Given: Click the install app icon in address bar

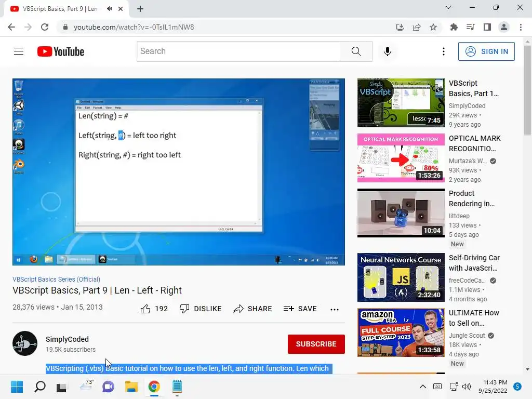Looking at the screenshot, I should coord(400,27).
